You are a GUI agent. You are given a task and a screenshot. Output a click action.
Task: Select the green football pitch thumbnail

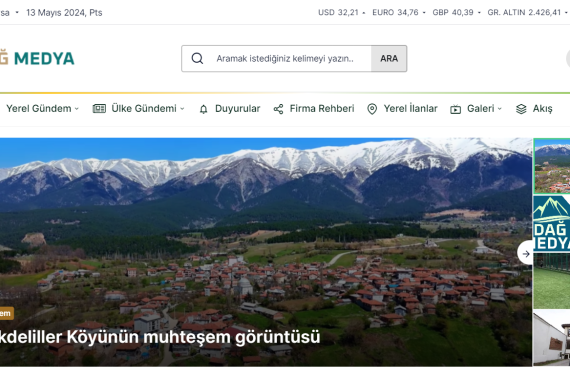pyautogui.click(x=551, y=281)
